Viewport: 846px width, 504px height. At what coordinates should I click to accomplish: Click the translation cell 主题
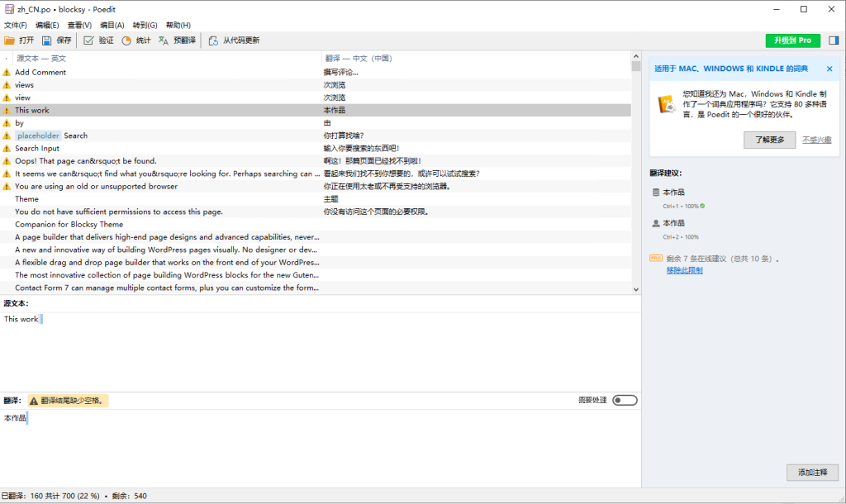point(330,199)
